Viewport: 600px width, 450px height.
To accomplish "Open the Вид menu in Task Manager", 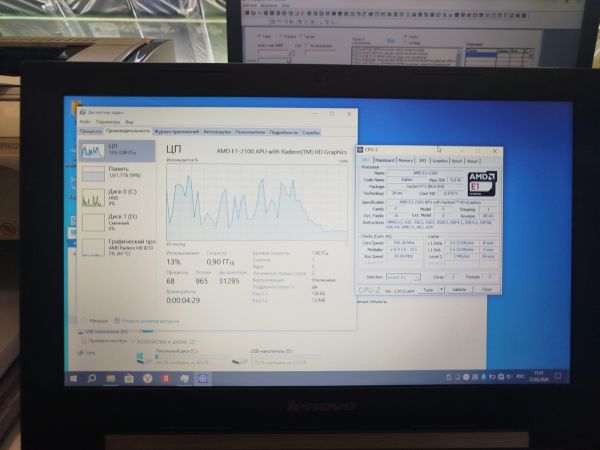I will pyautogui.click(x=129, y=122).
